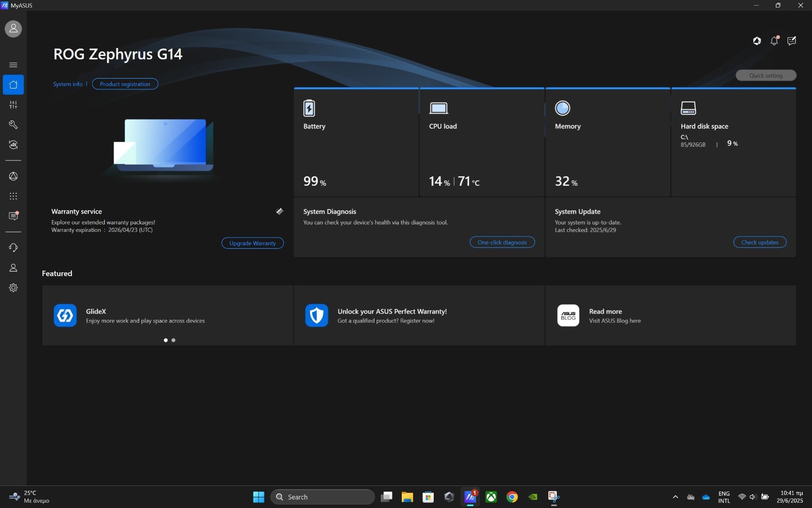Click the Memory pie chart icon
This screenshot has height=508, width=812.
562,108
